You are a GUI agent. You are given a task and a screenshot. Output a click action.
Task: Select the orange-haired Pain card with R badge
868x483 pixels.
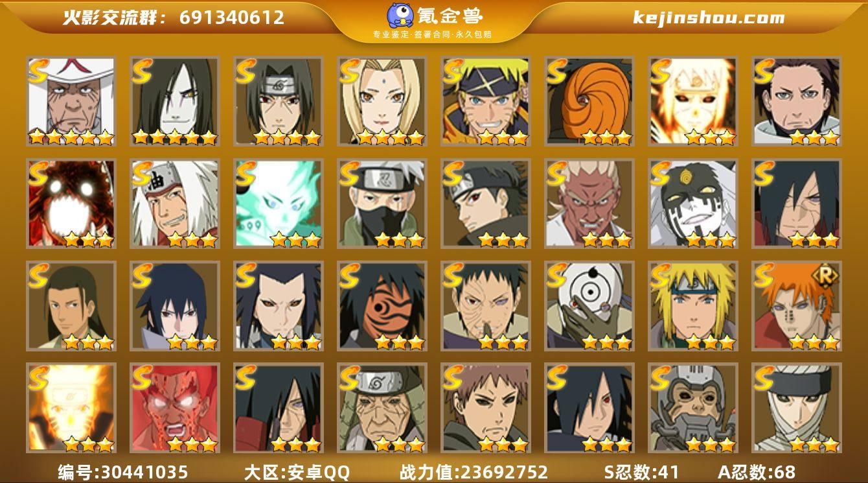click(x=797, y=305)
